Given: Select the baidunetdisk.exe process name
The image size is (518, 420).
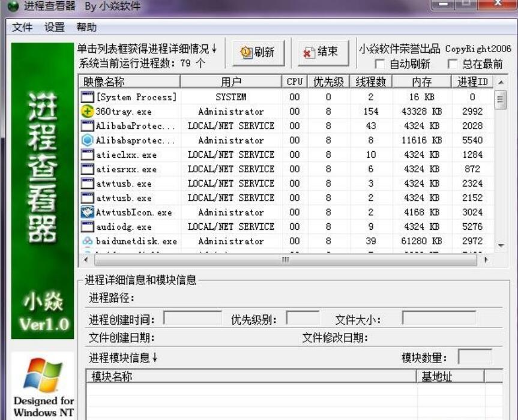Looking at the screenshot, I should [x=136, y=241].
